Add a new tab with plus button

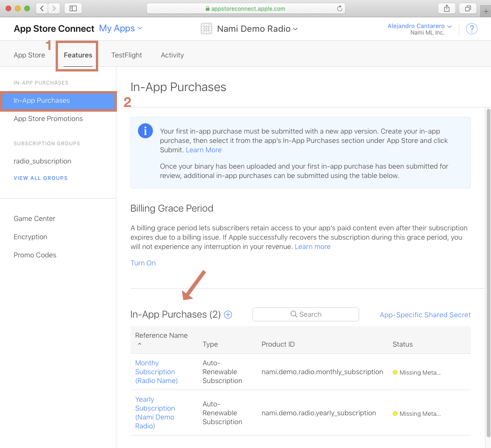pos(486,12)
